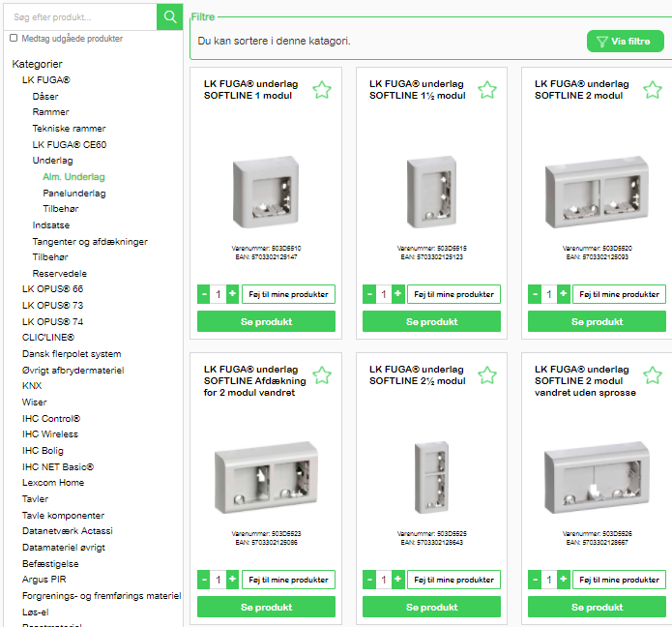672x627 pixels.
Task: Click SOFTLINE 1½ modul product image
Action: 431,193
